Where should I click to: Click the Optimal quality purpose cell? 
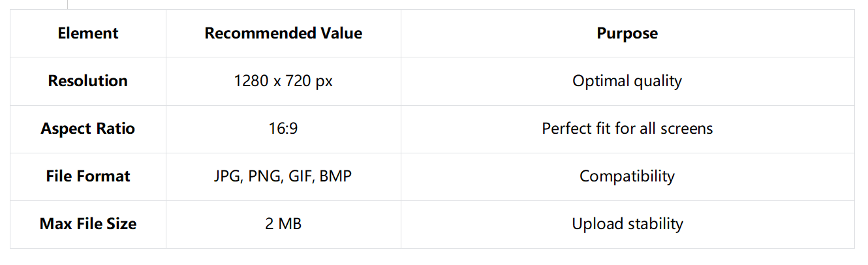pos(627,81)
